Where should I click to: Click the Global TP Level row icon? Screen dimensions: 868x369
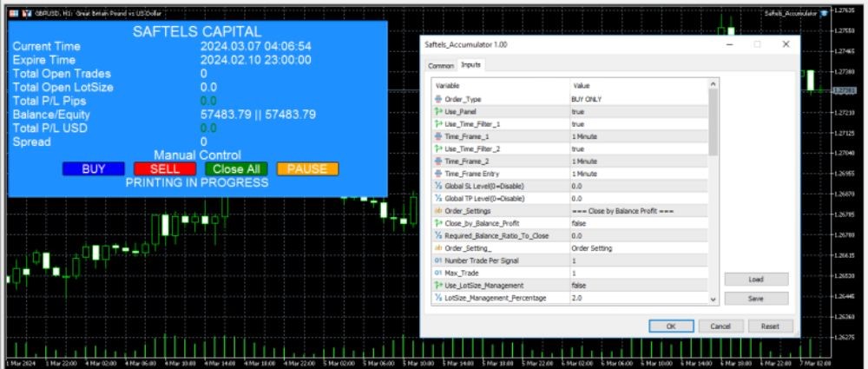pyautogui.click(x=438, y=198)
